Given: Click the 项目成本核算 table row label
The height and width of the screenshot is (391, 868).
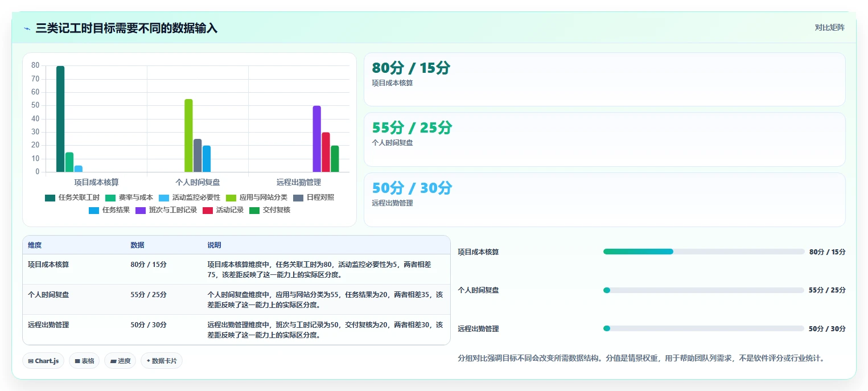Looking at the screenshot, I should click(x=48, y=265).
